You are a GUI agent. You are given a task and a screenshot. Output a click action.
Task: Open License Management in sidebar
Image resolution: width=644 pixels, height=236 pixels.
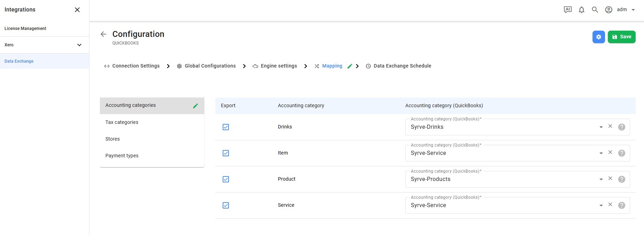tap(25, 29)
